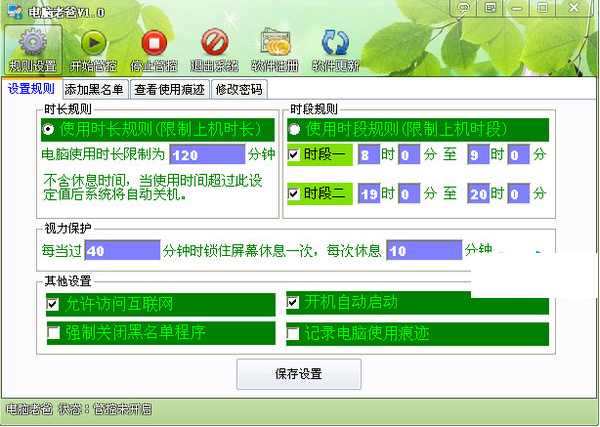Click the 软件更新 update icon

(334, 43)
